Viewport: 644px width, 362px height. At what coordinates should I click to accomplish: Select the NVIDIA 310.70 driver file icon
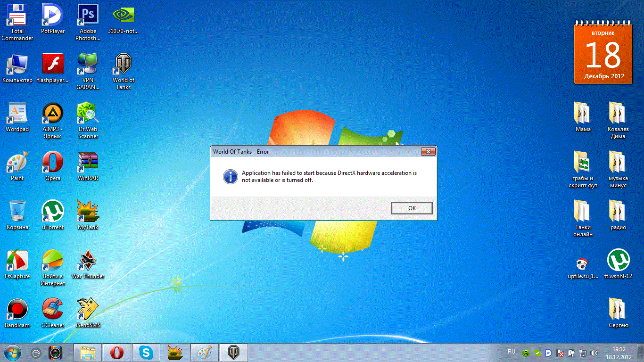coord(124,19)
